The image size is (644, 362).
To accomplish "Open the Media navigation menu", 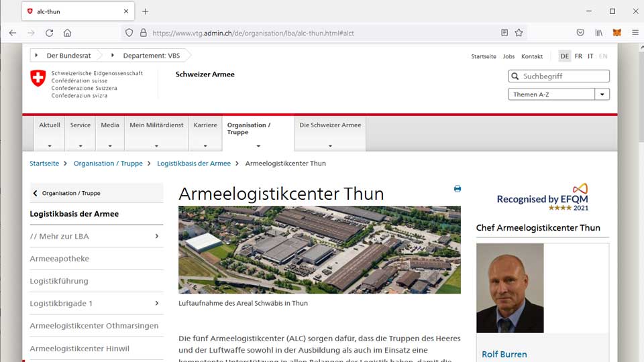I will (x=109, y=133).
